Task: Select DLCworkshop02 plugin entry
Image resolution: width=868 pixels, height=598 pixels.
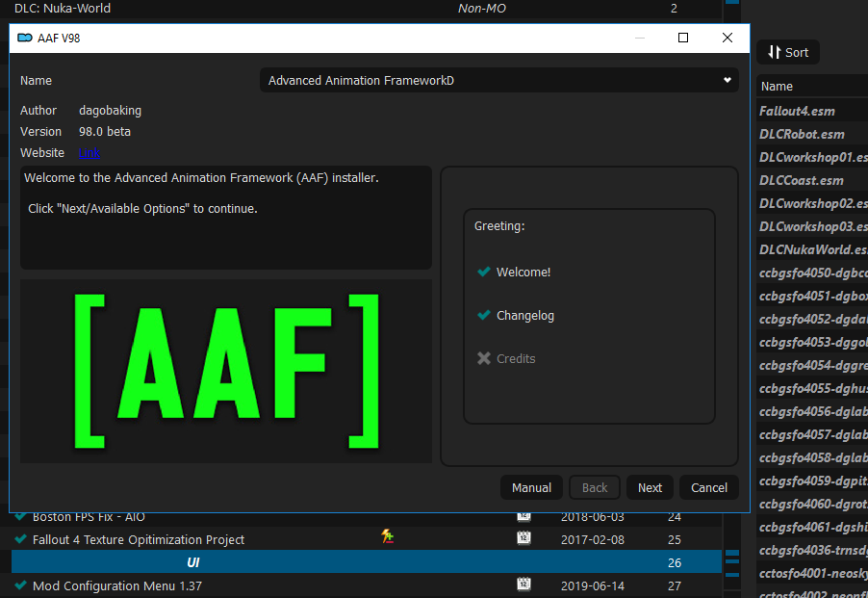Action: pos(812,204)
